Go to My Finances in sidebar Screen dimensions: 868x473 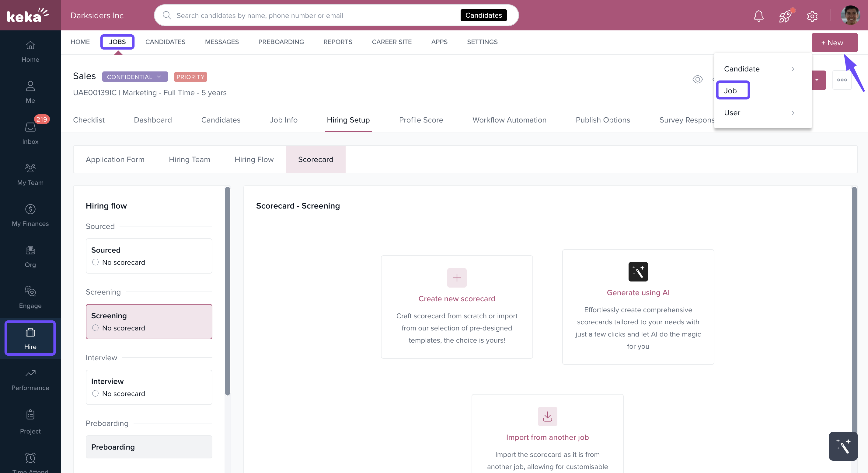click(30, 215)
